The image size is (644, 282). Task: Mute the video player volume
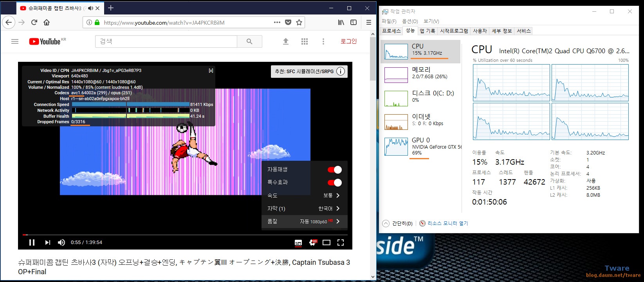point(61,242)
